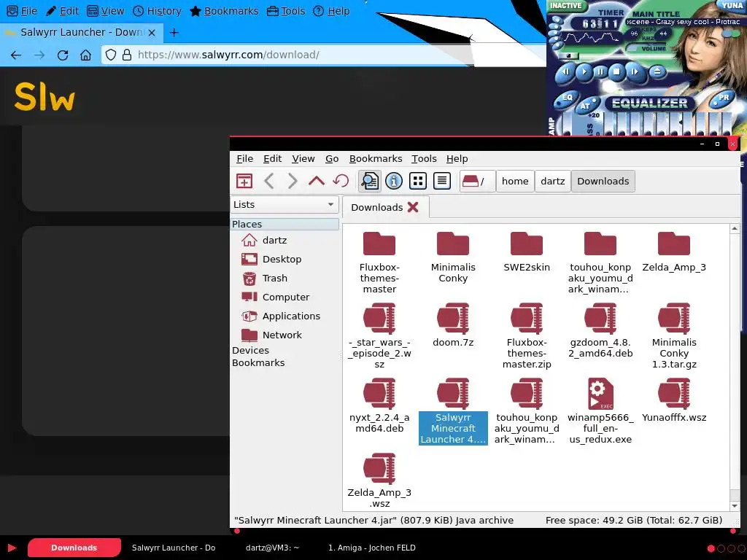Screen dimensions: 747x560
Task: Select gzdoom_4.8.2_amd64.deb package
Action: 600,330
